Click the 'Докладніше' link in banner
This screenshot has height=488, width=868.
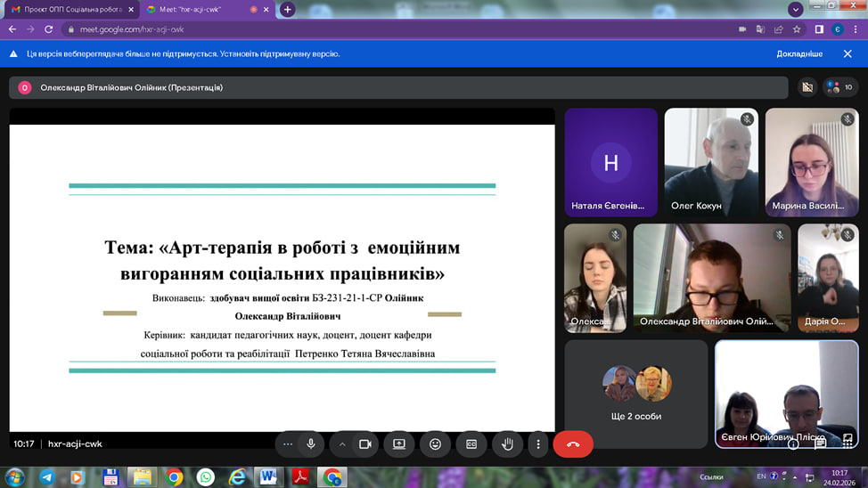point(799,53)
